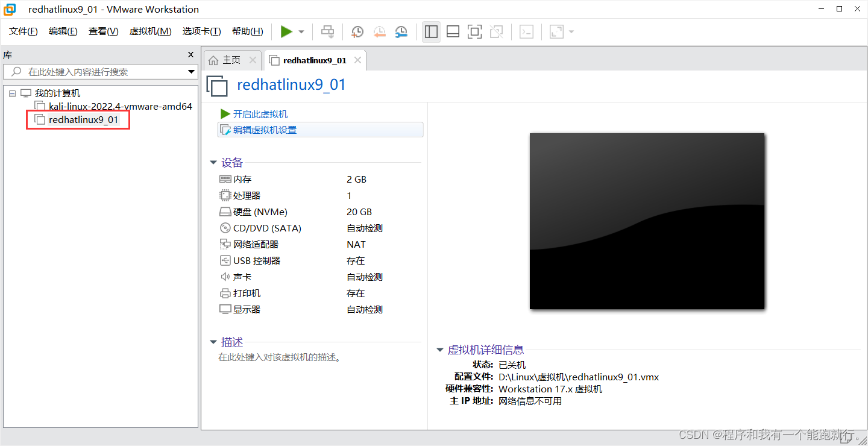Click the large VM icon beside title
This screenshot has width=868, height=446.
coord(218,86)
